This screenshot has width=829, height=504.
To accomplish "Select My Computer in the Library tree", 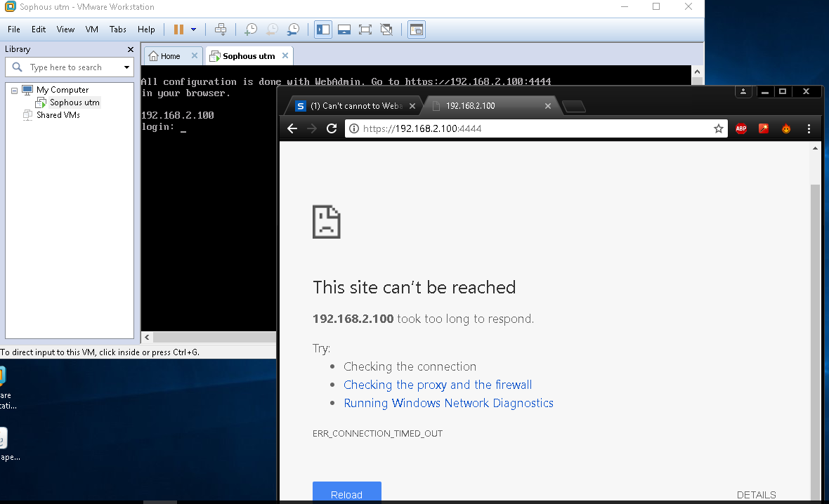I will coord(63,90).
